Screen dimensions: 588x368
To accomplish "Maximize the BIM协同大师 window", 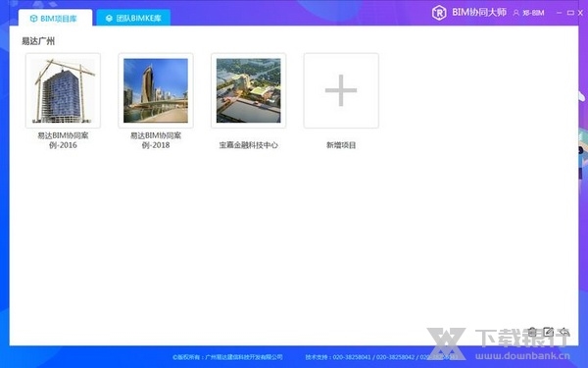I will point(570,13).
